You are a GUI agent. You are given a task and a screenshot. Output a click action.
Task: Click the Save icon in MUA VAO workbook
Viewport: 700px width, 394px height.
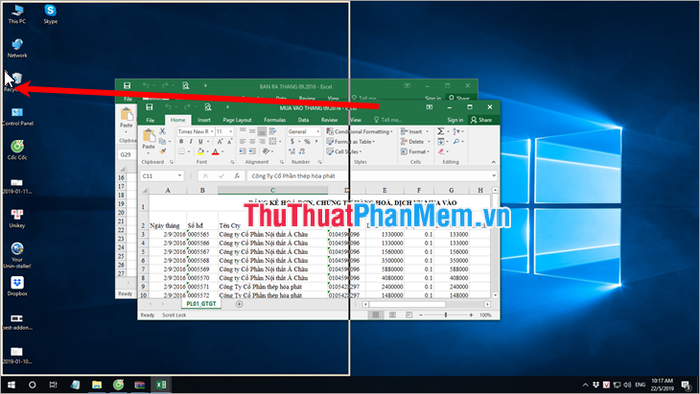[150, 107]
